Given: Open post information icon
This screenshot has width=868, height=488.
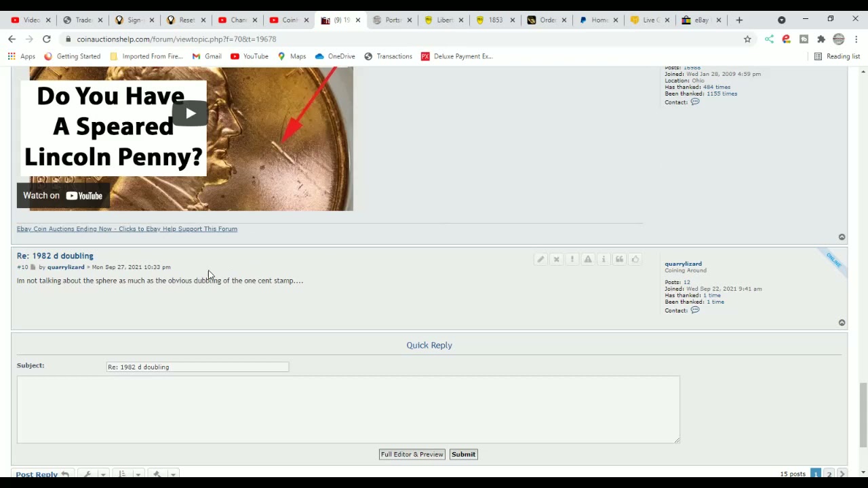Looking at the screenshot, I should 604,259.
